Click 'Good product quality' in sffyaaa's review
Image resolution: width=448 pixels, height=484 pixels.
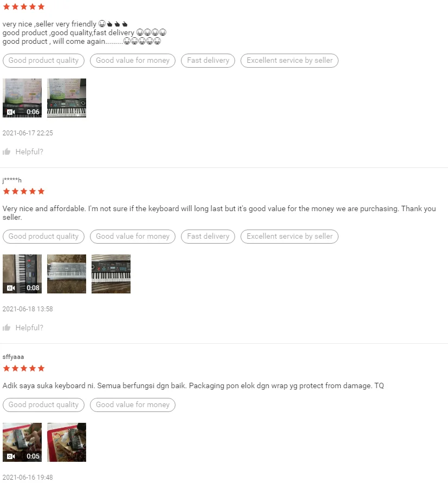click(43, 404)
